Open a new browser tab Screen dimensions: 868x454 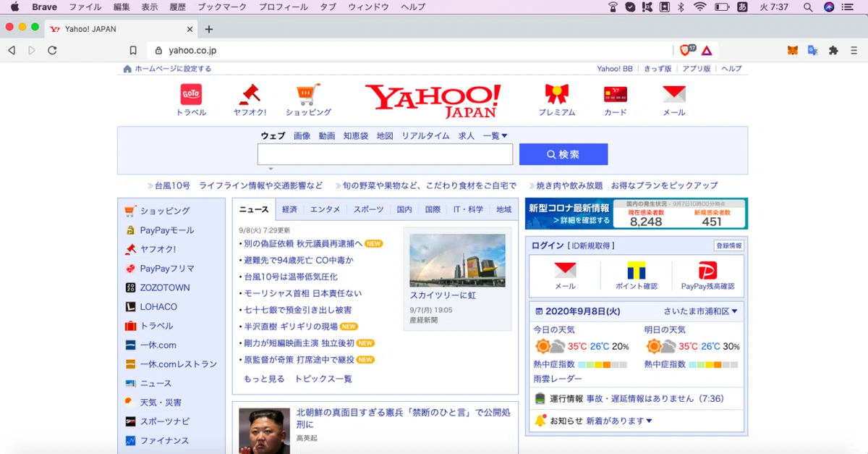pyautogui.click(x=209, y=29)
